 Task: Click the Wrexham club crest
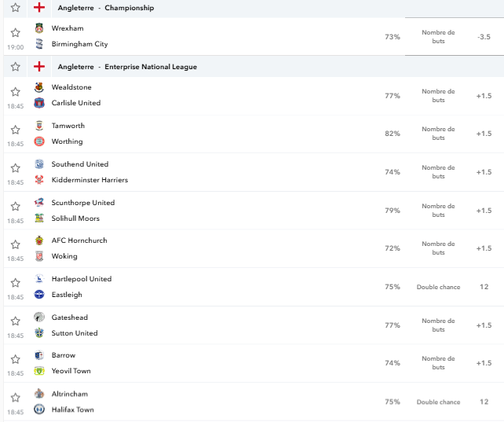(39, 28)
